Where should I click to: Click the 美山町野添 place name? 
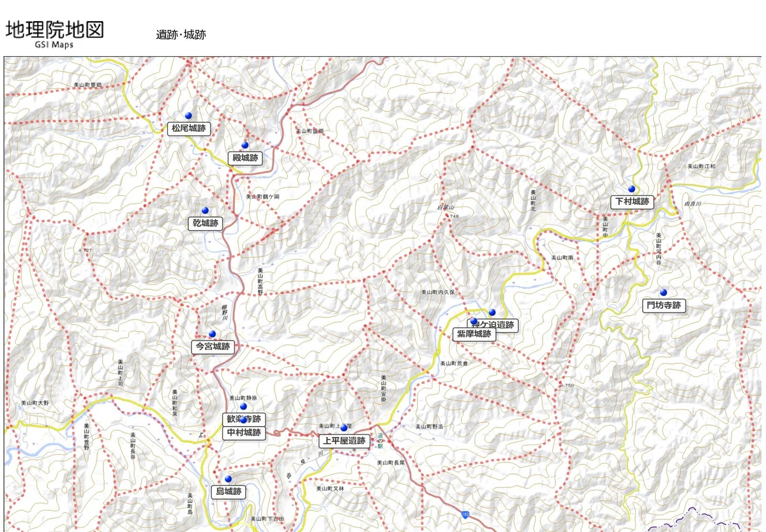pos(430,426)
